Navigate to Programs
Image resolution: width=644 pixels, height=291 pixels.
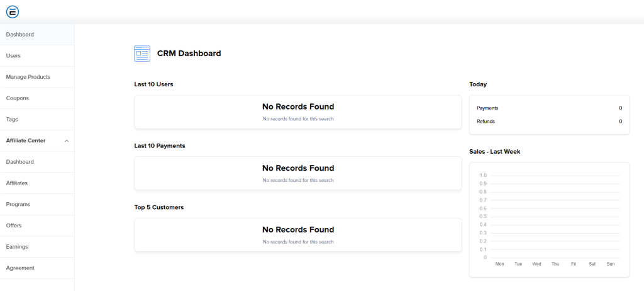point(37,204)
